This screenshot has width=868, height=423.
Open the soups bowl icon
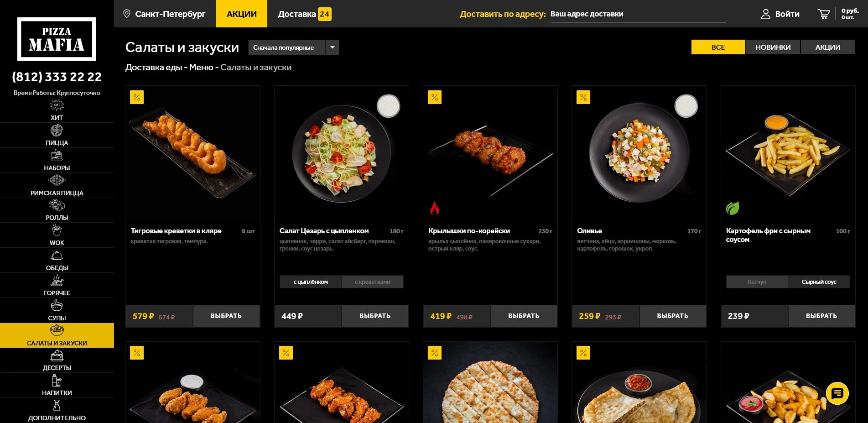[57, 305]
